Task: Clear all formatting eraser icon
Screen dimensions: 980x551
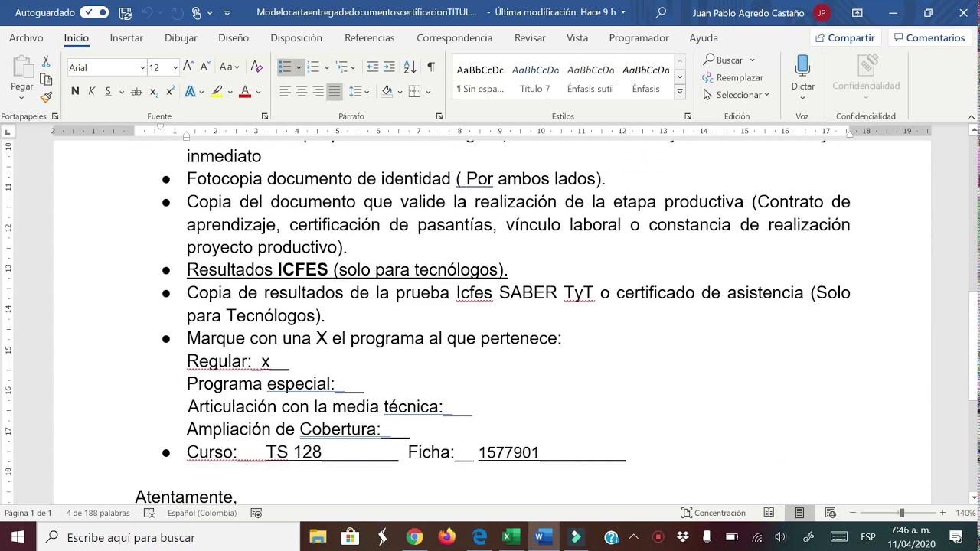Action: 256,67
